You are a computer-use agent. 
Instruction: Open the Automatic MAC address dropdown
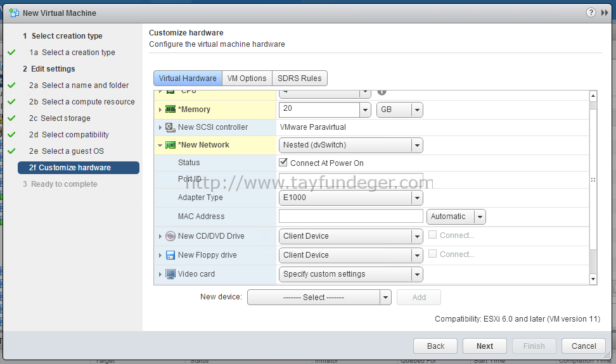click(456, 217)
